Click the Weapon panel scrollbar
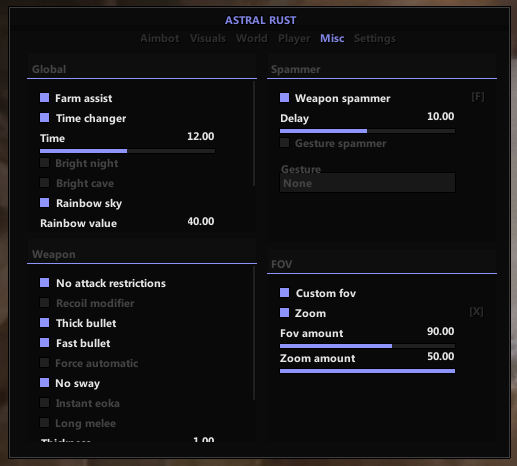 tap(254, 333)
